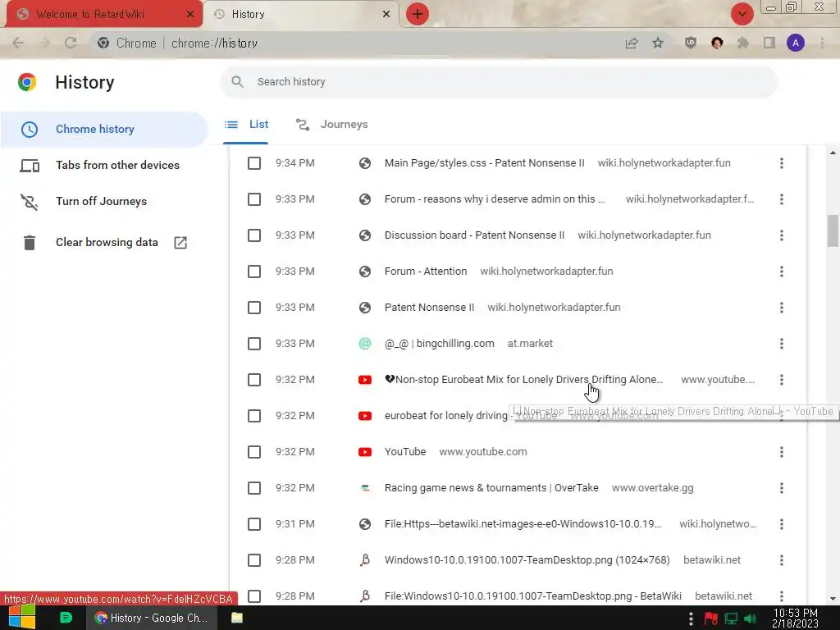Screen dimensions: 840x630
Task: Click the history list scrollbar thumb
Action: tap(833, 231)
